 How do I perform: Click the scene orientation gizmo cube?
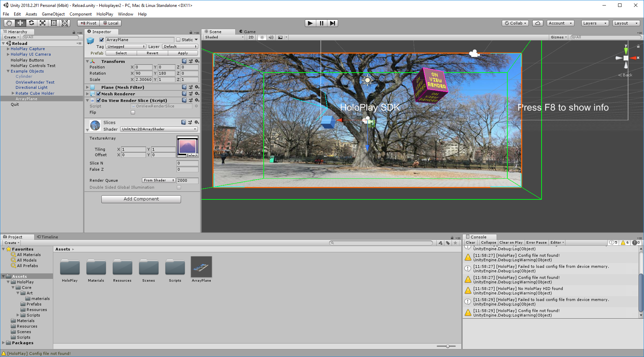pos(626,58)
